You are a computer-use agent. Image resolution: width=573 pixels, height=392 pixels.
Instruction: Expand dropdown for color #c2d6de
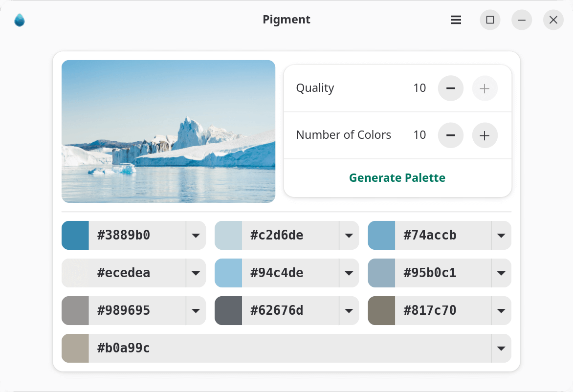349,235
